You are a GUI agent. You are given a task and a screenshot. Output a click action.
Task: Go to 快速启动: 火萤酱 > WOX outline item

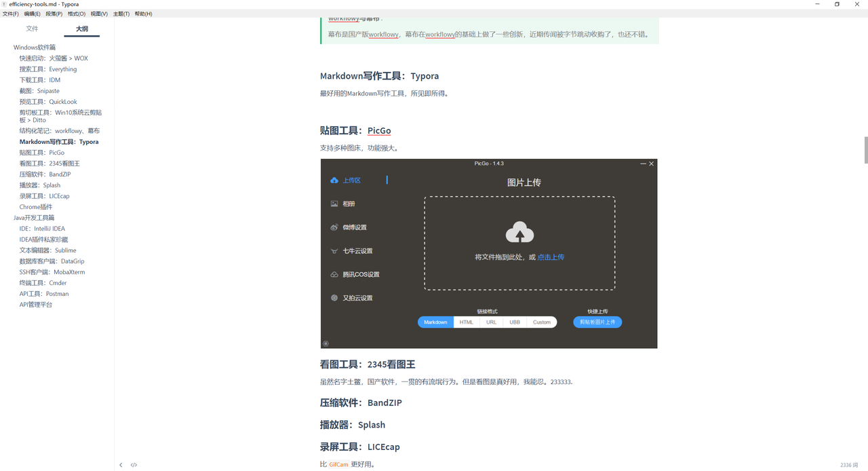click(54, 58)
